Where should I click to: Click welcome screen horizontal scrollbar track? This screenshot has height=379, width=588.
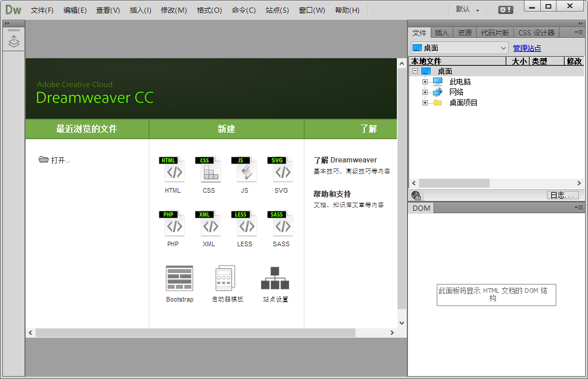372,332
